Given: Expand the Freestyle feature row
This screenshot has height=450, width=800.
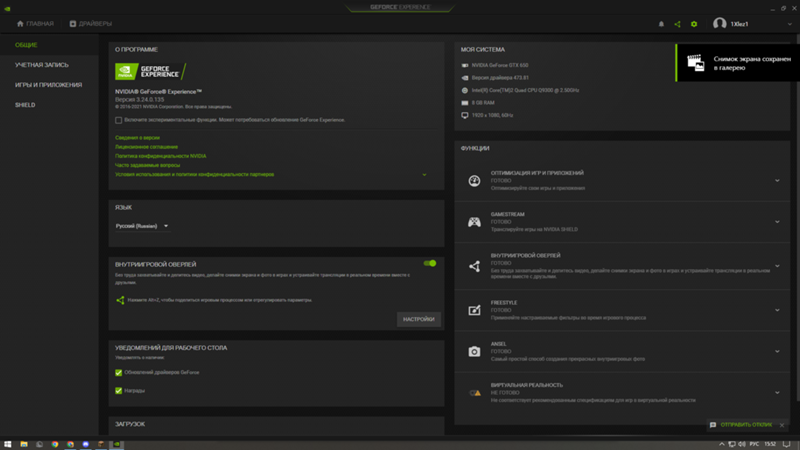Looking at the screenshot, I should point(777,310).
